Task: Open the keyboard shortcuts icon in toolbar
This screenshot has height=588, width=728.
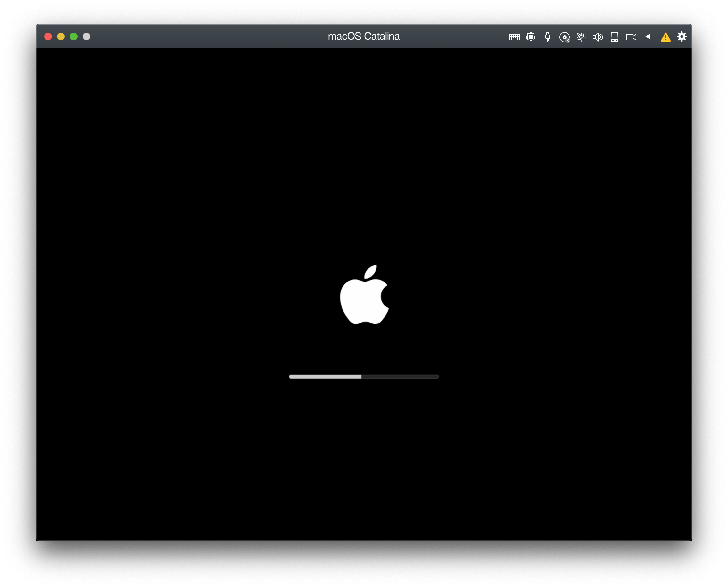Action: [514, 37]
